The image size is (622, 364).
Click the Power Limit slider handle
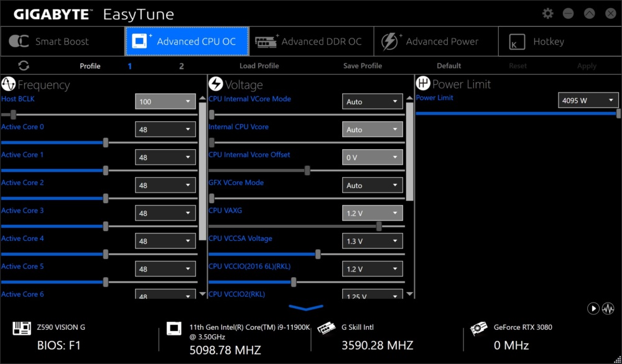point(619,114)
